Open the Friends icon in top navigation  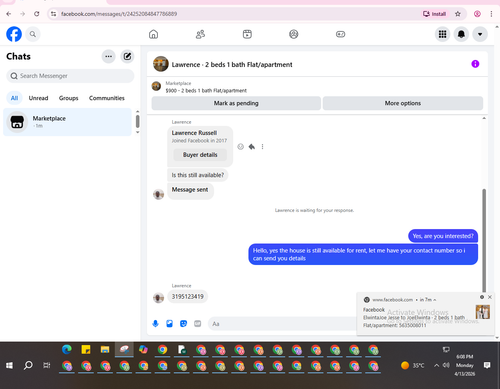click(200, 34)
